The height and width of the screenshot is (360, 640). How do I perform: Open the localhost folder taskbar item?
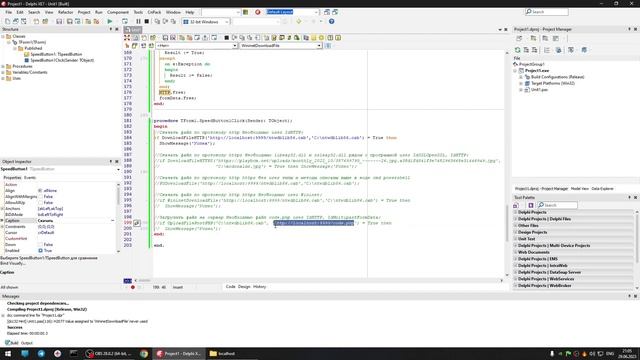[x=223, y=353]
